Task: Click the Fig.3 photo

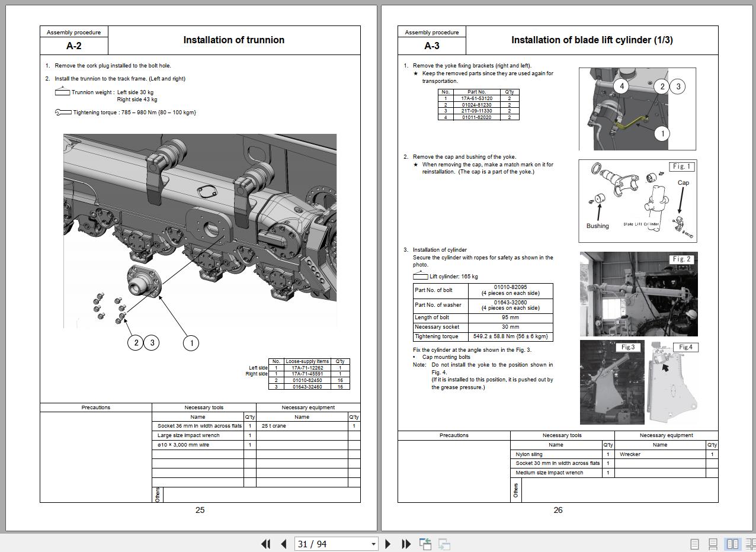Action: click(612, 382)
